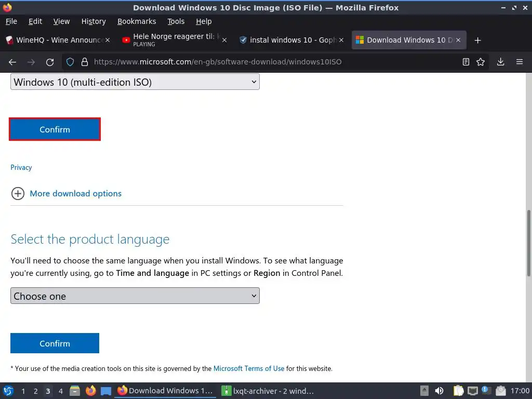Toggle reader view icon
The width and height of the screenshot is (532, 399).
[466, 62]
